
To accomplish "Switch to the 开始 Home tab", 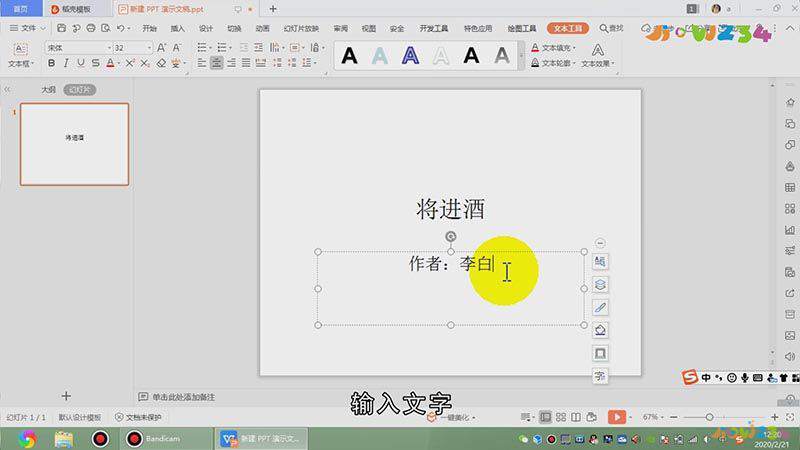I will pos(149,29).
